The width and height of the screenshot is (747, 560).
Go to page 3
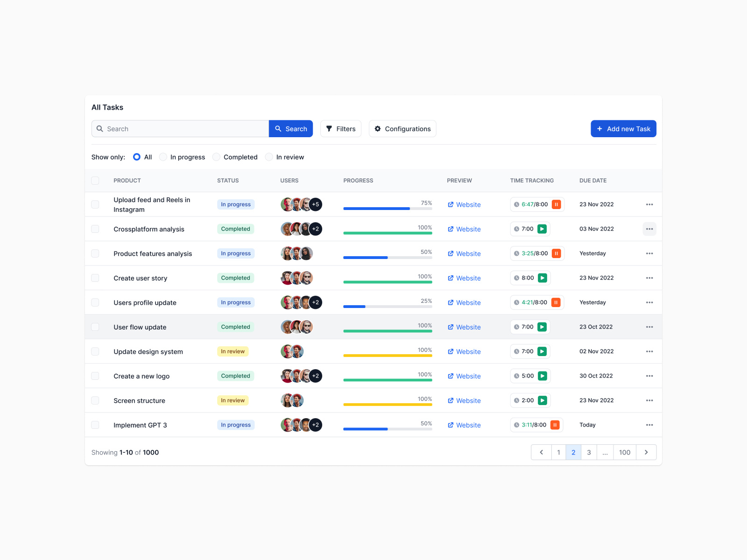pos(589,452)
